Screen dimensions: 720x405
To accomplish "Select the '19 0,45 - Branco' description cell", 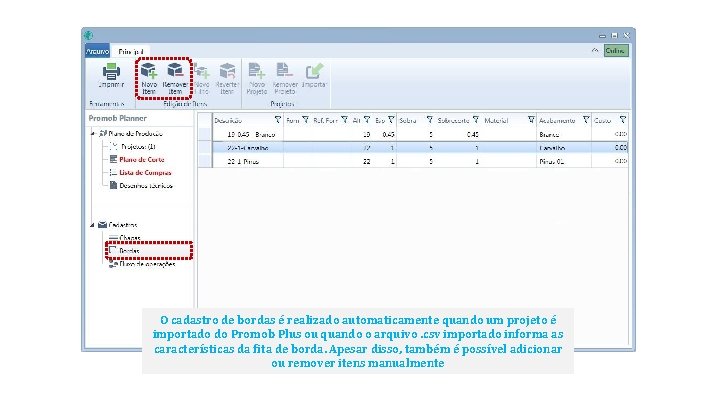I will point(248,135).
